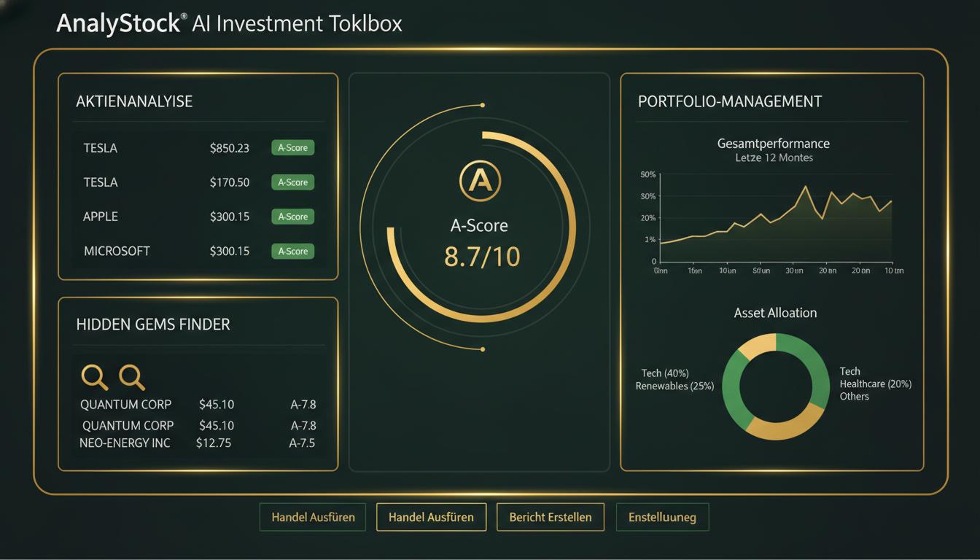Click the $170.50 price value
This screenshot has width=980, height=560.
point(230,182)
